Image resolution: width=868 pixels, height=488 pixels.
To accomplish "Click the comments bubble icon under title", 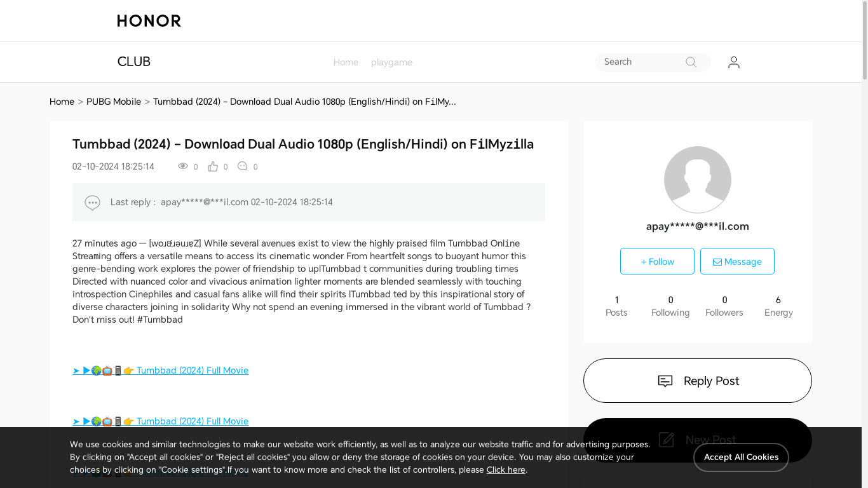I will (242, 166).
